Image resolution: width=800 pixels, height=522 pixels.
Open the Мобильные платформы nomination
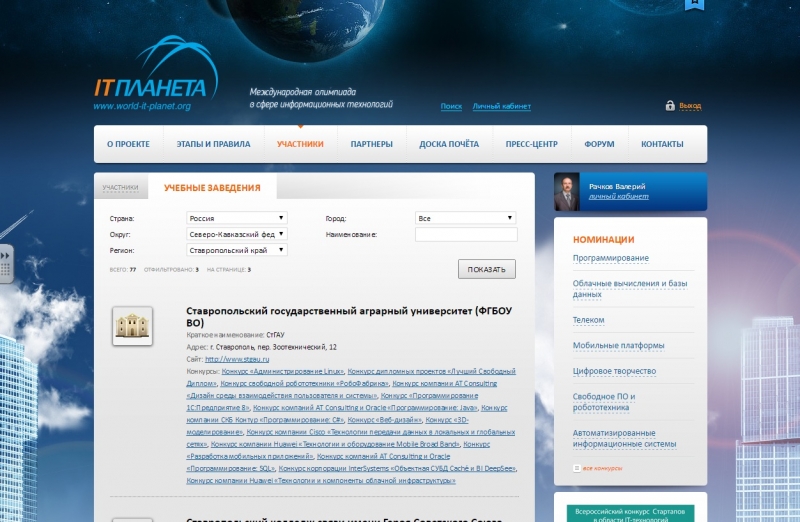click(x=618, y=345)
